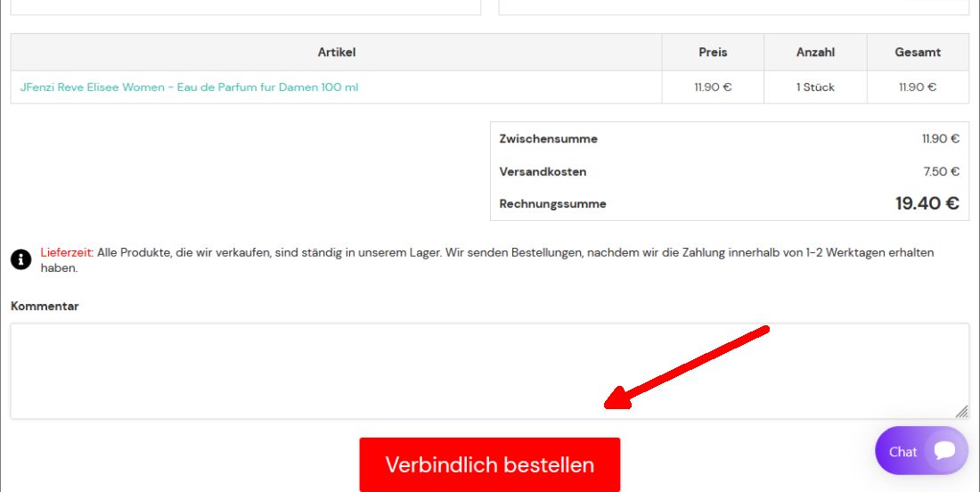Click the Versandkosten label
980x492 pixels.
(543, 171)
